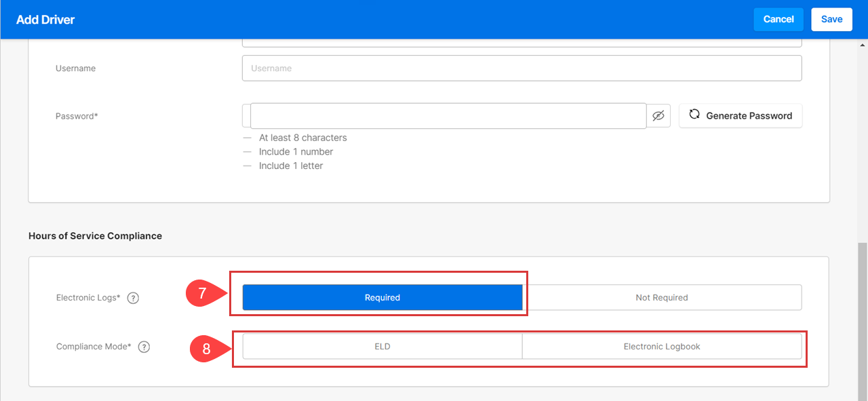Click the 'At least 8 characters' requirement text
This screenshot has width=868, height=401.
pos(302,138)
